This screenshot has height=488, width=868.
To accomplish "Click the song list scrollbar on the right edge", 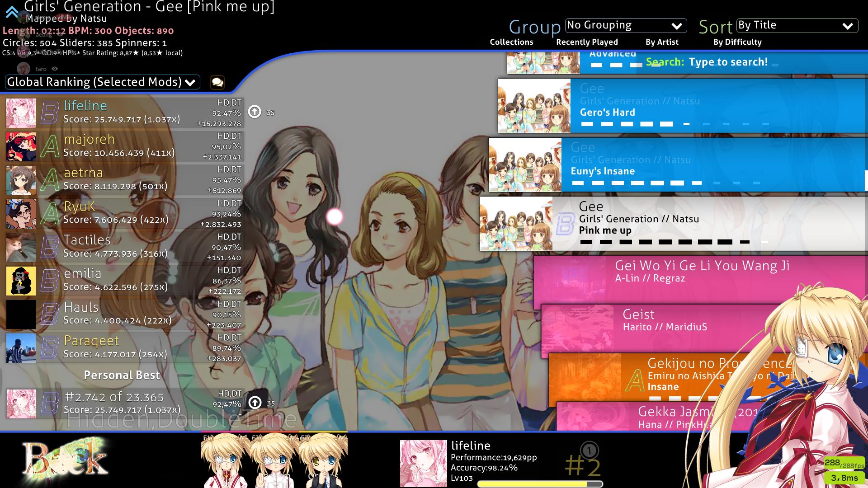I will coord(866,180).
